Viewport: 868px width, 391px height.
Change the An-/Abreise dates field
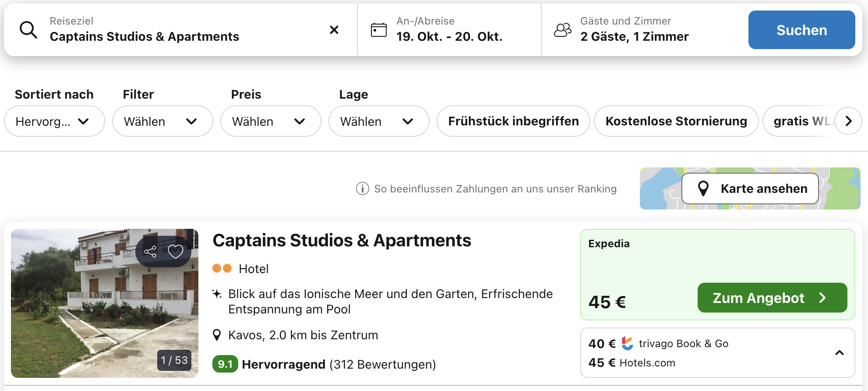[x=449, y=30]
